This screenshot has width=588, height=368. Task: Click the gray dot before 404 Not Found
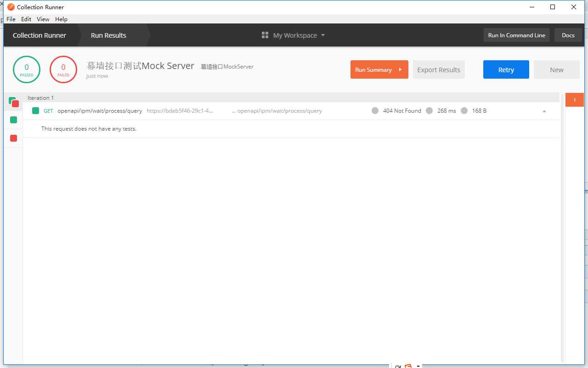tap(375, 110)
